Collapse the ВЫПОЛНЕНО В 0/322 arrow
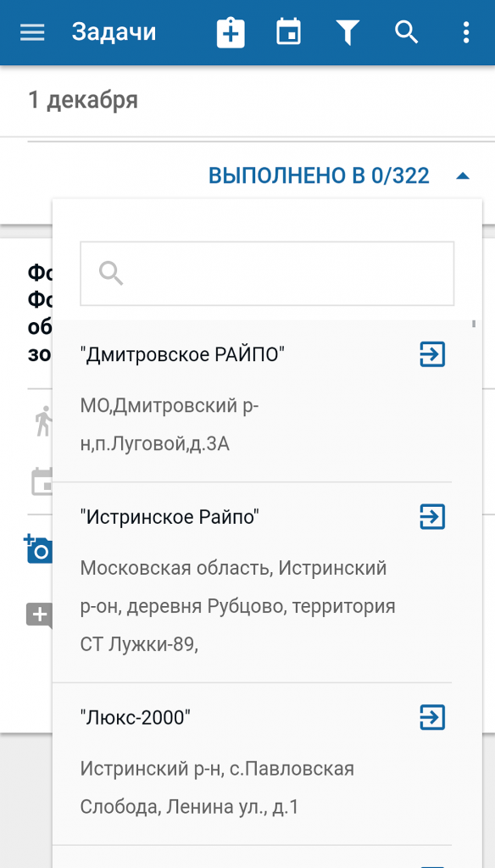 [463, 176]
